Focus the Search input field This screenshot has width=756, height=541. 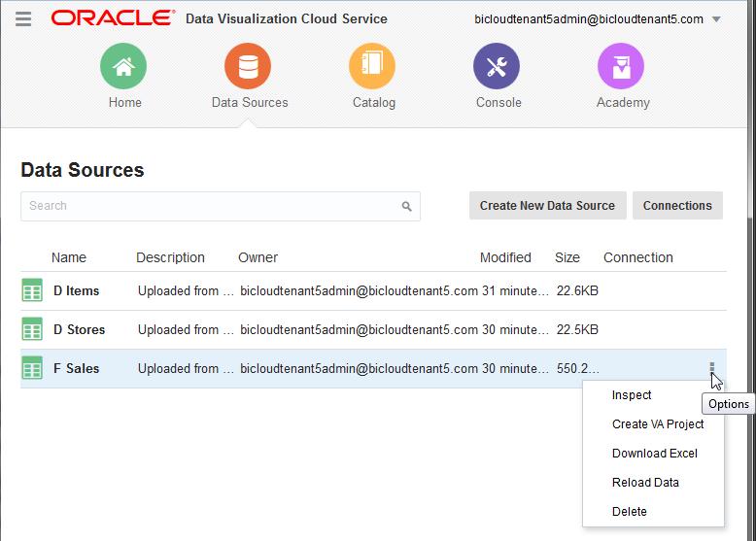(221, 206)
